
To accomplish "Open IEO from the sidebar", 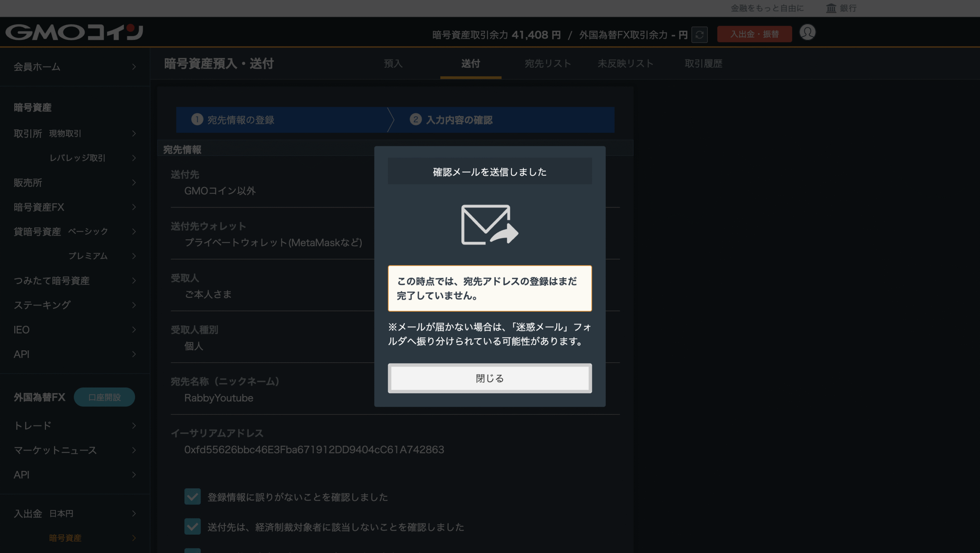I will pos(21,330).
